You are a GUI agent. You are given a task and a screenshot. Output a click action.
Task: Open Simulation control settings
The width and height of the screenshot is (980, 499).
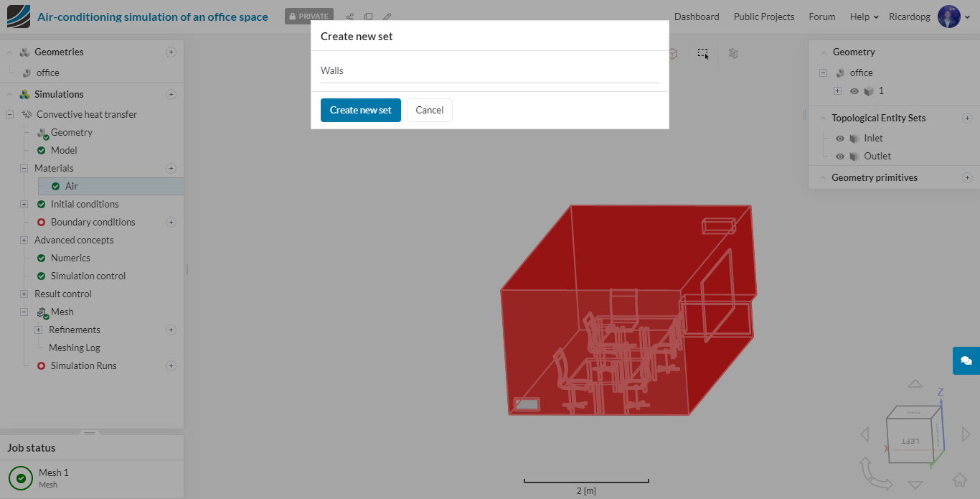coord(88,276)
